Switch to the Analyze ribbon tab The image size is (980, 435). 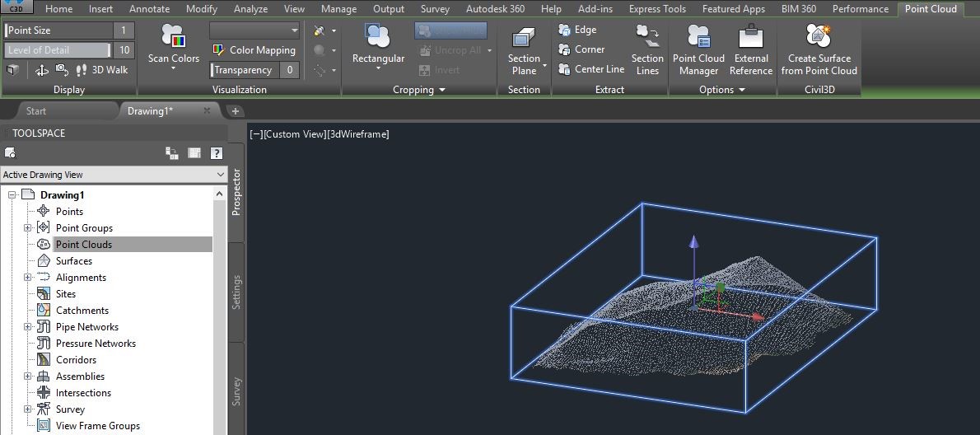click(x=250, y=9)
